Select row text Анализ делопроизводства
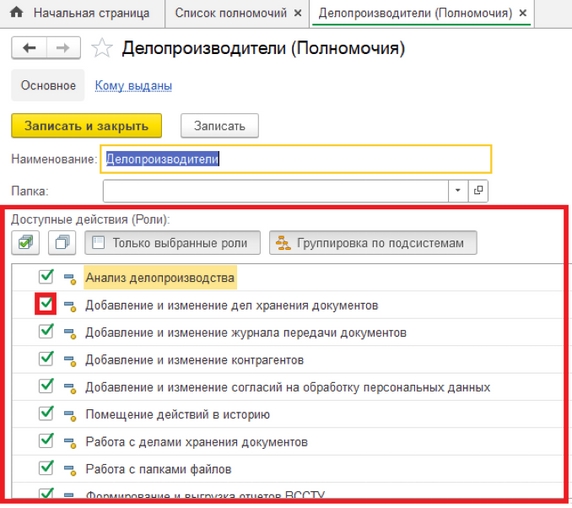 tap(160, 278)
